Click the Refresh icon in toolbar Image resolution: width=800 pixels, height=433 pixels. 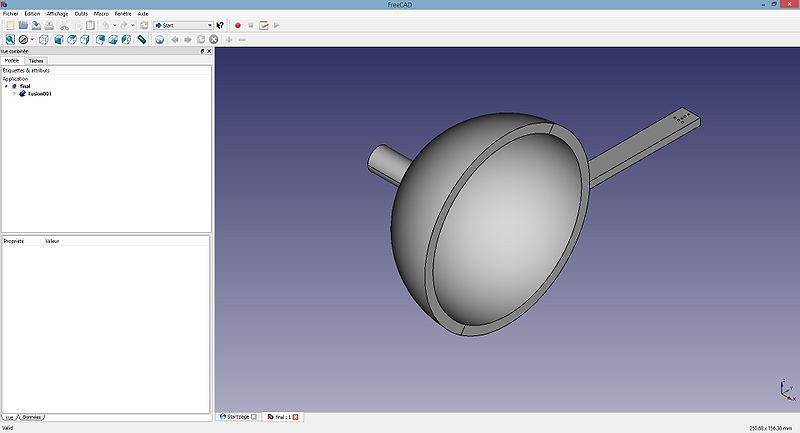click(x=144, y=25)
